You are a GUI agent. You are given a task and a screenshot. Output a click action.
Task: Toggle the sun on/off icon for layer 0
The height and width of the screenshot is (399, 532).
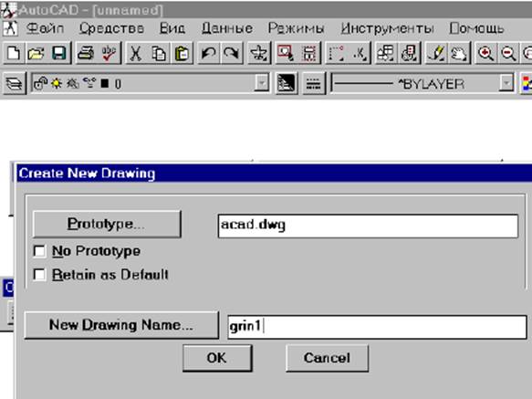tap(57, 83)
